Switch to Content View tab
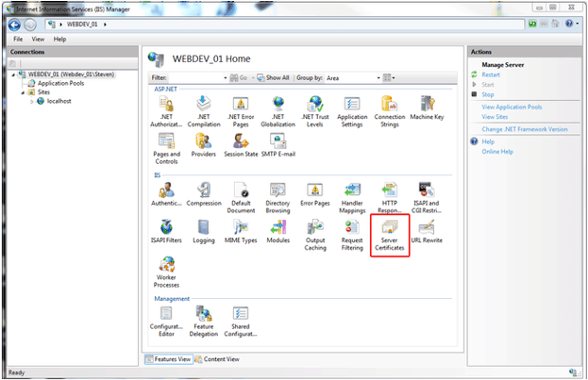Screen dimensions: 588x380 click(x=217, y=359)
